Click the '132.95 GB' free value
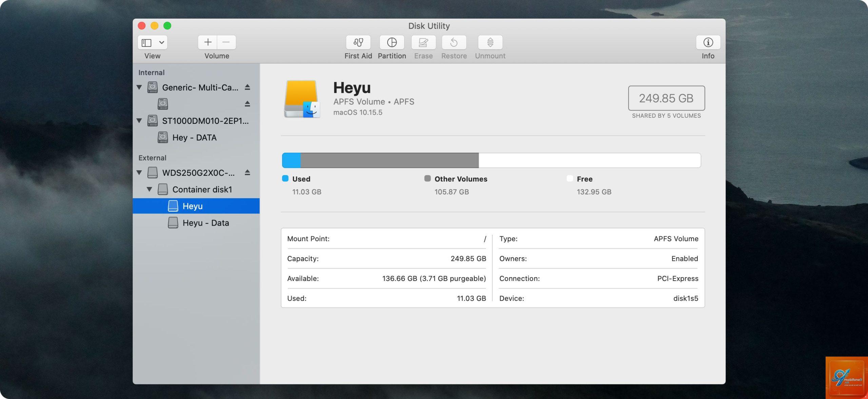 [594, 192]
